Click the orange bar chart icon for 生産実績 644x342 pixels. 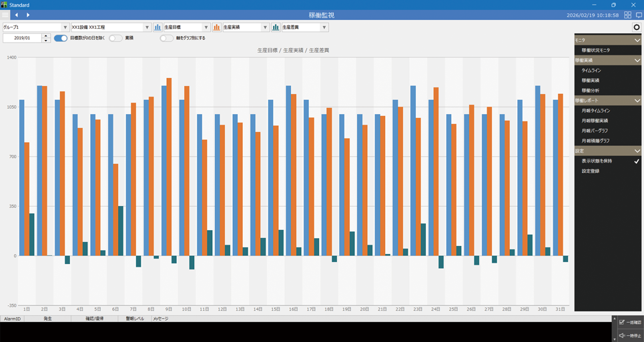point(217,27)
